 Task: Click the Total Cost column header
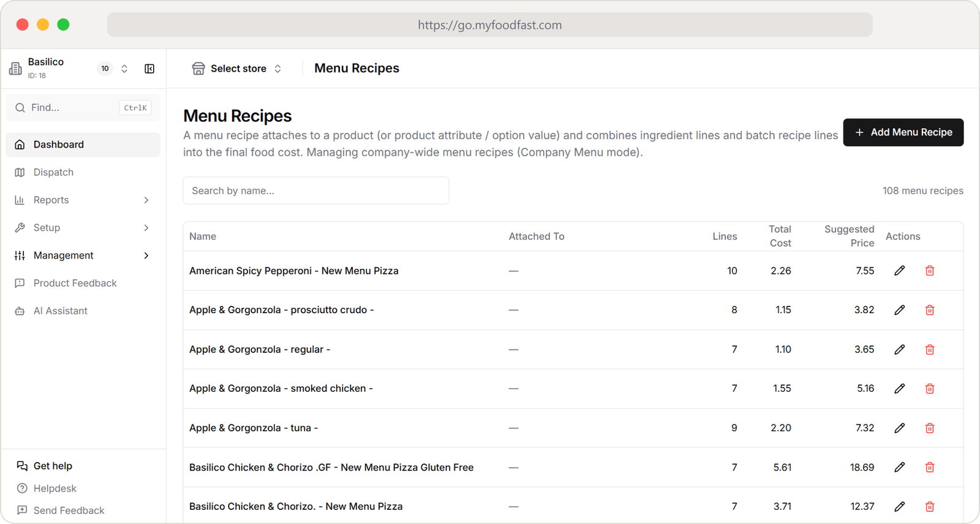point(780,236)
